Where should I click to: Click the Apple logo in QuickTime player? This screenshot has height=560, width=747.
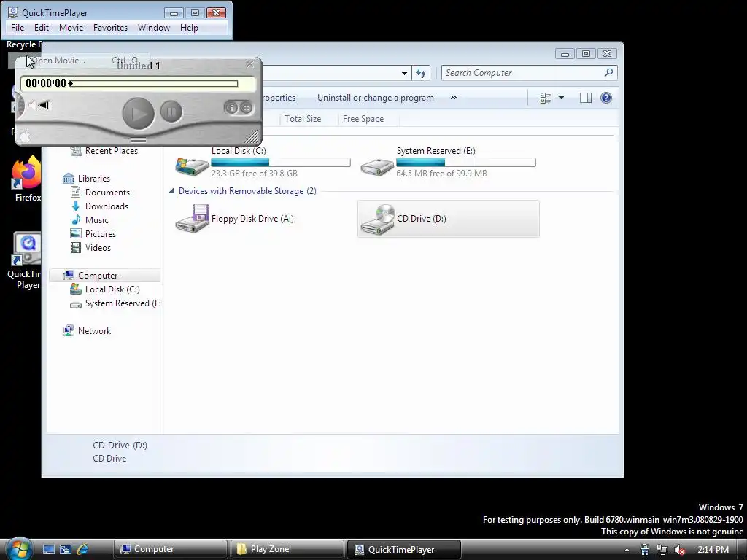(25, 136)
